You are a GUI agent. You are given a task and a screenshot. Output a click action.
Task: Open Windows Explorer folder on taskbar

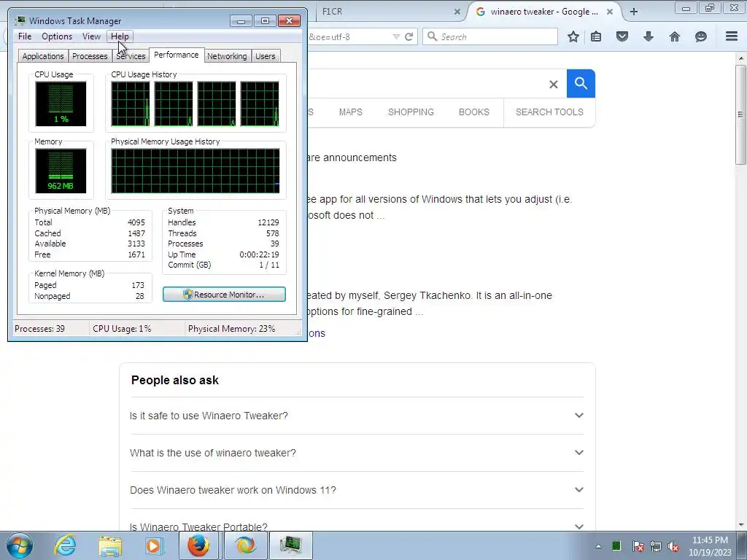[110, 545]
